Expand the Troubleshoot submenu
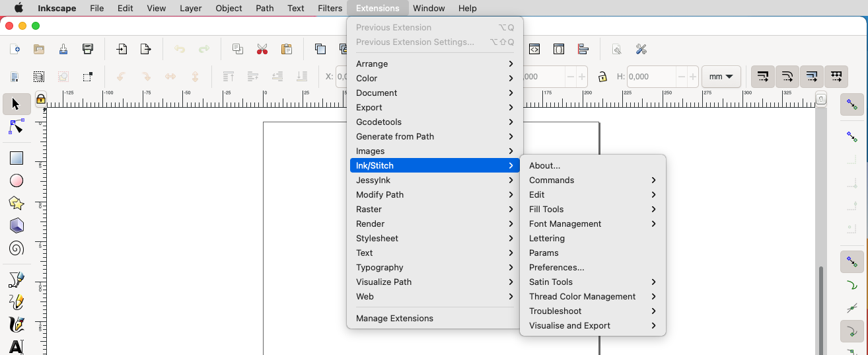The width and height of the screenshot is (868, 355). pos(593,311)
